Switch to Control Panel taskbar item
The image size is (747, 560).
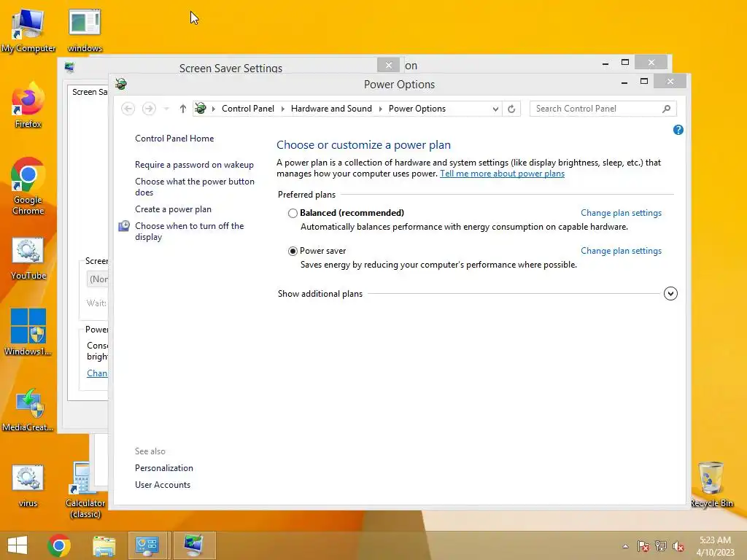(147, 545)
